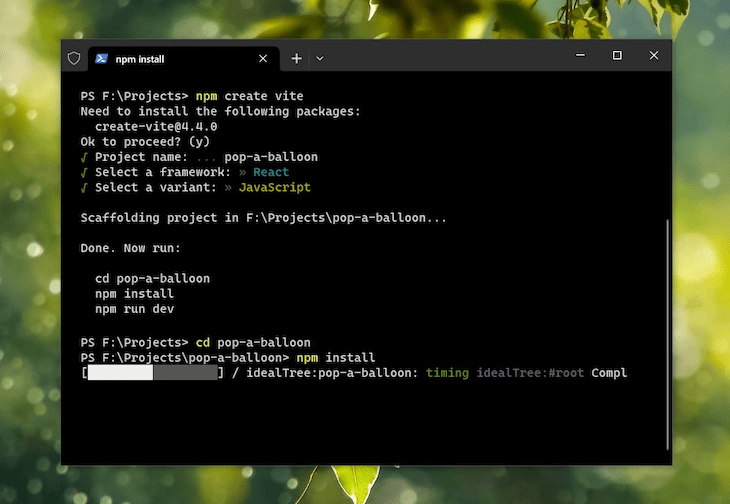
Task: Click the 'pop-a-balloon' project name answer
Action: click(270, 157)
